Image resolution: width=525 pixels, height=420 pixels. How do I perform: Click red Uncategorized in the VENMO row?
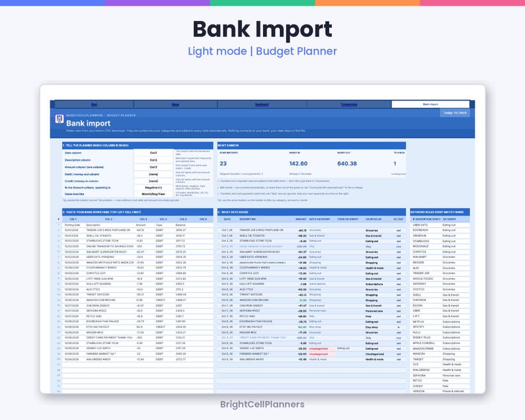pos(319,349)
